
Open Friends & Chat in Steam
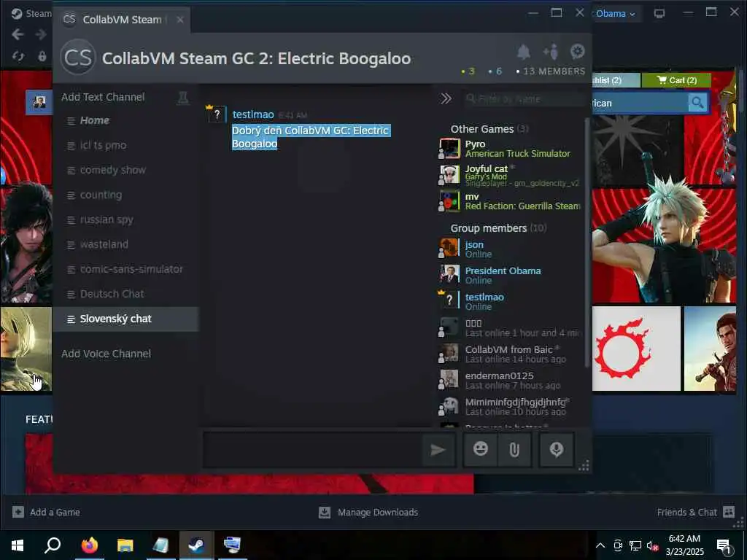click(x=695, y=513)
